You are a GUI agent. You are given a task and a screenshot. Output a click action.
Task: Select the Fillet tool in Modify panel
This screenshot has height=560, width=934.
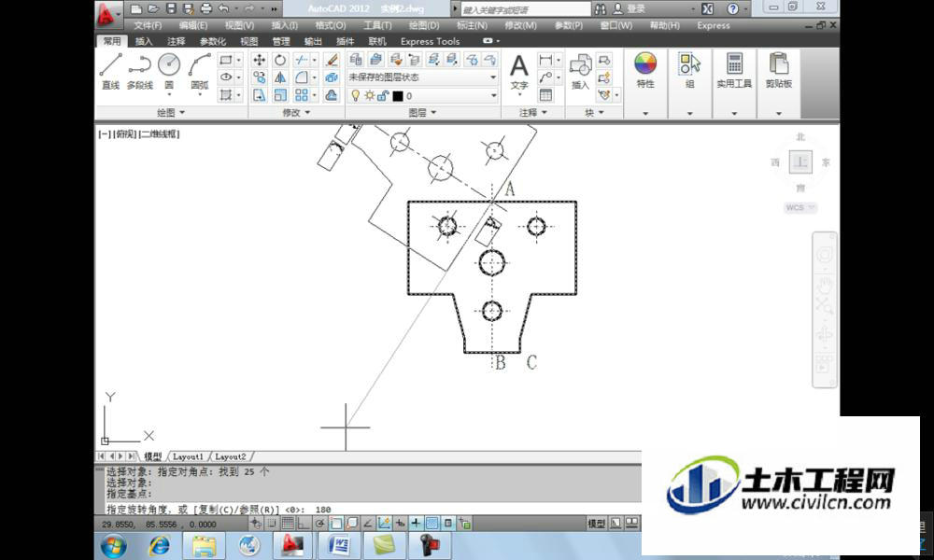[x=302, y=77]
